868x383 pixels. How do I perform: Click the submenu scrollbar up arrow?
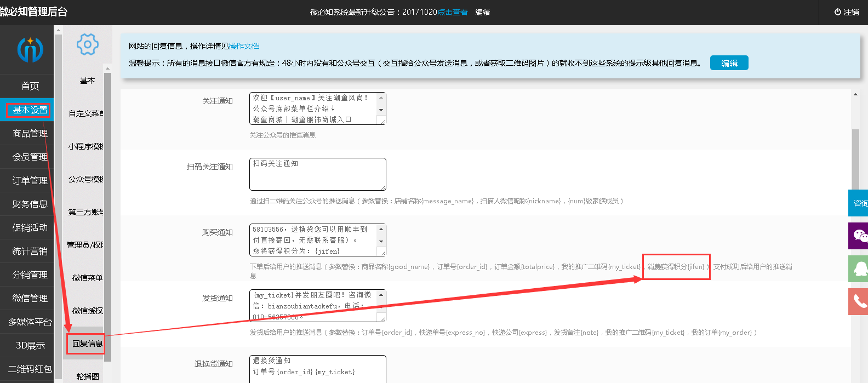[108, 68]
